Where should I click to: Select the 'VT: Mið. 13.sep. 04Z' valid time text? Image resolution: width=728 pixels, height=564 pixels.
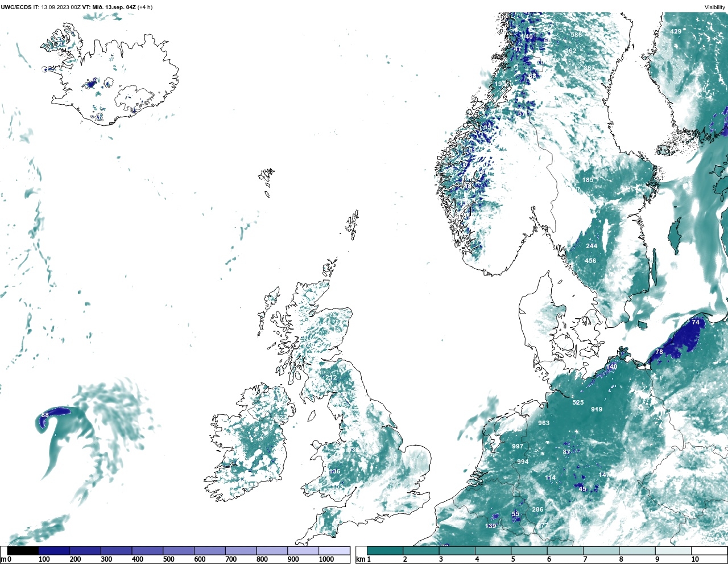tap(108, 7)
